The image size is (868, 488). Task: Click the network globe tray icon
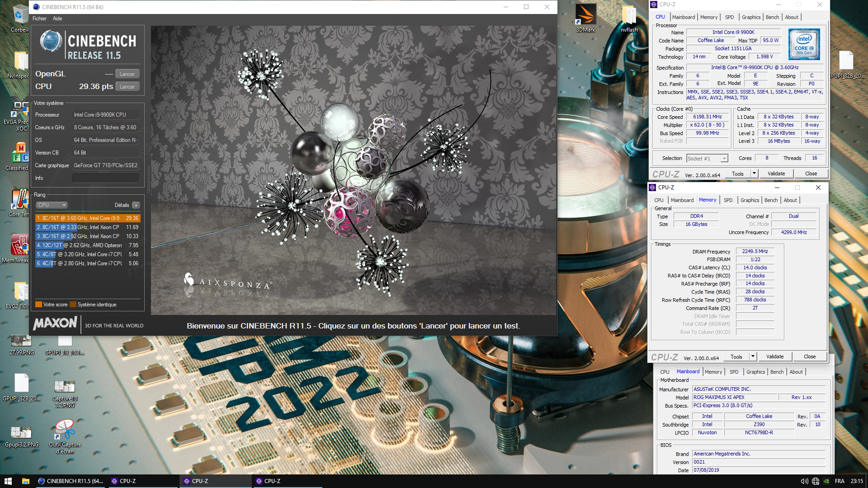click(x=816, y=481)
